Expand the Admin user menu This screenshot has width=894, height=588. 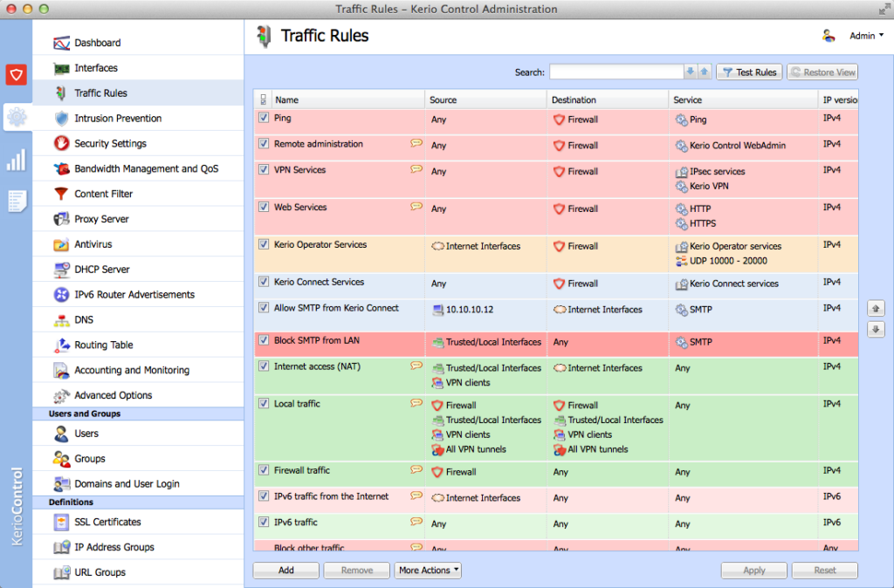866,36
